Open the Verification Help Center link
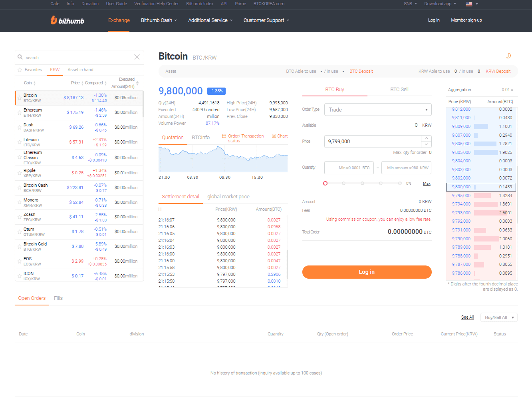This screenshot has height=417, width=532. coord(157,4)
